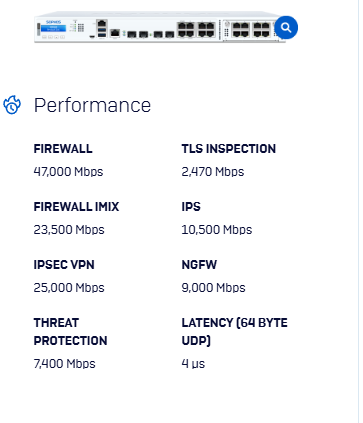Image resolution: width=363 pixels, height=423 pixels.
Task: Click the 4 µs latency value
Action: pyautogui.click(x=193, y=364)
